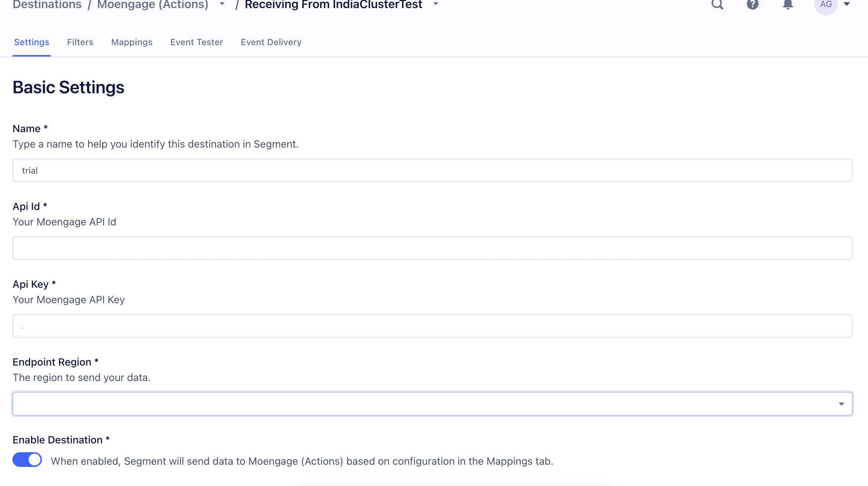Go to Destinations breadcrumb link
This screenshot has width=868, height=486.
point(47,4)
